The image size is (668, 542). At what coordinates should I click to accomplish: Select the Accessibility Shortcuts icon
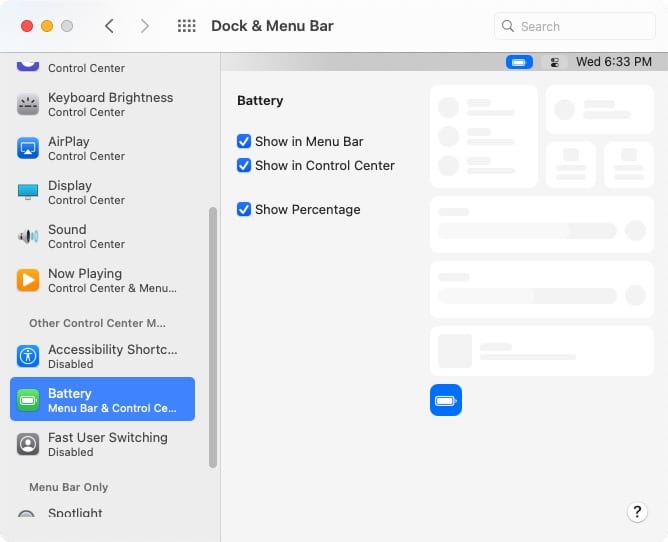28,356
